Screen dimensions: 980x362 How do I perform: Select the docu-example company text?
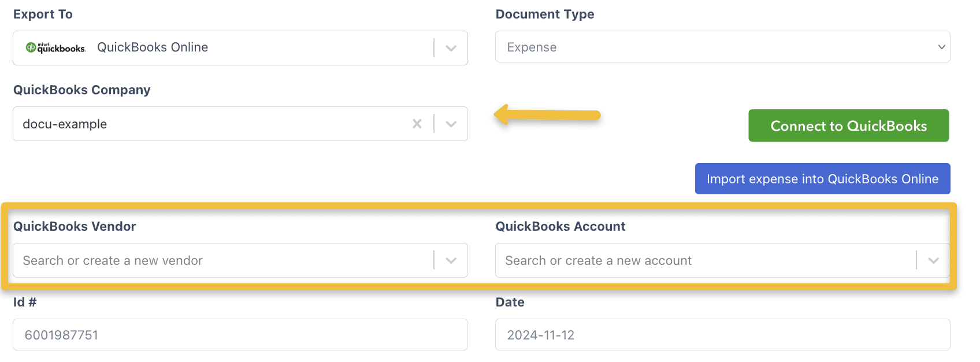coord(65,124)
